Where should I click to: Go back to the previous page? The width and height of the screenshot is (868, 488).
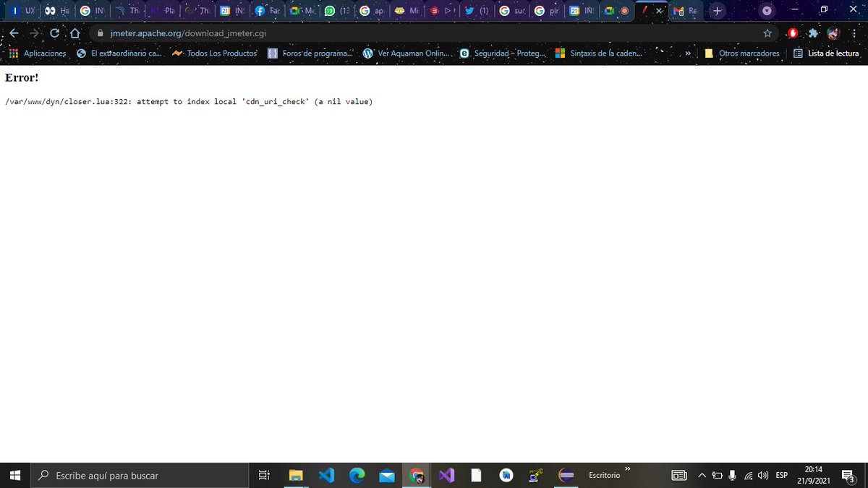pos(14,33)
